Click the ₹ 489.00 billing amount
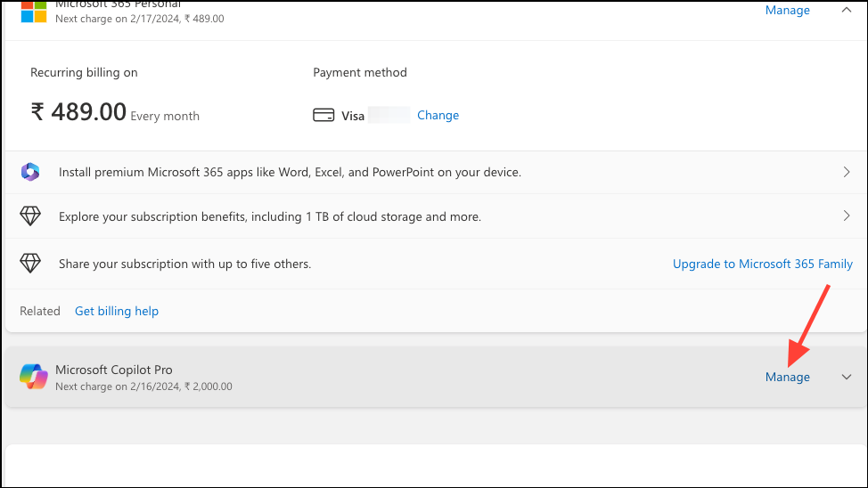868x488 pixels. pos(78,112)
